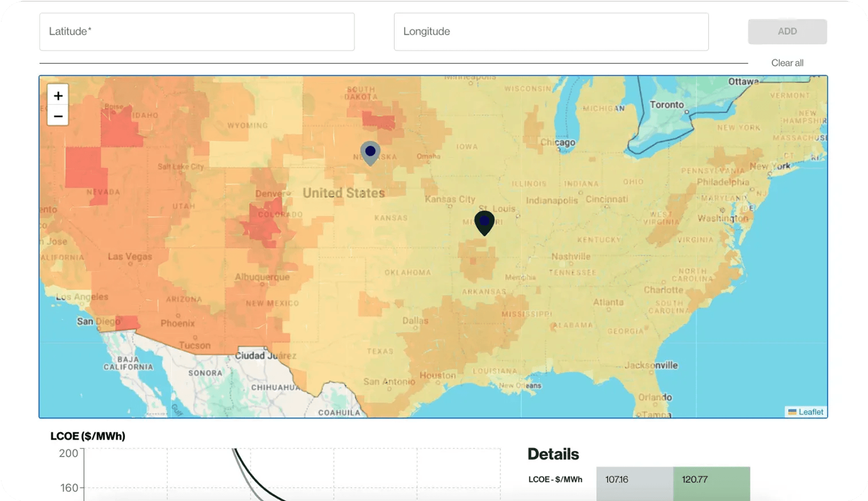Viewport: 868px width, 501px height.
Task: Select the gray 107.16 LCOE cell
Action: point(634,480)
